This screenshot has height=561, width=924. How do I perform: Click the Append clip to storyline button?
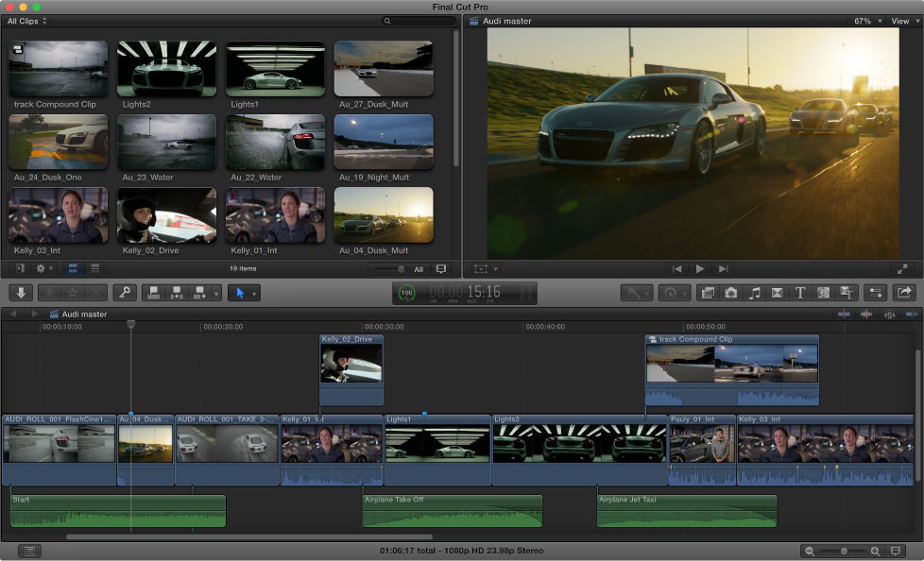tap(199, 293)
